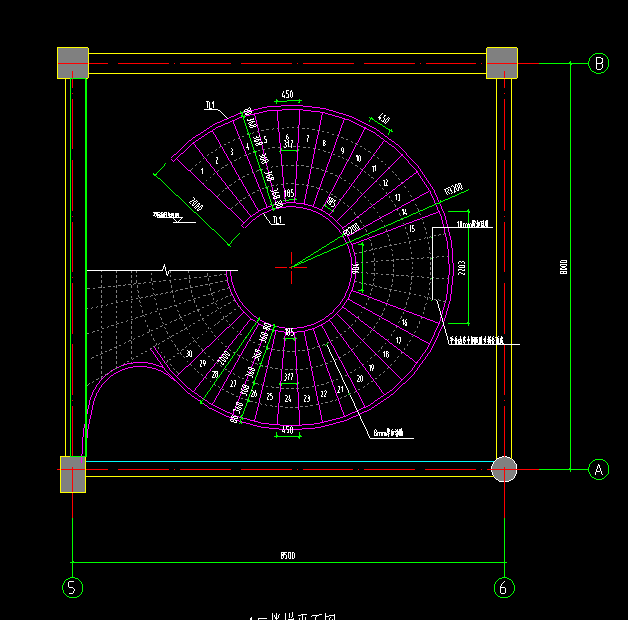
Task: Select stair tread number 30
Action: (189, 354)
